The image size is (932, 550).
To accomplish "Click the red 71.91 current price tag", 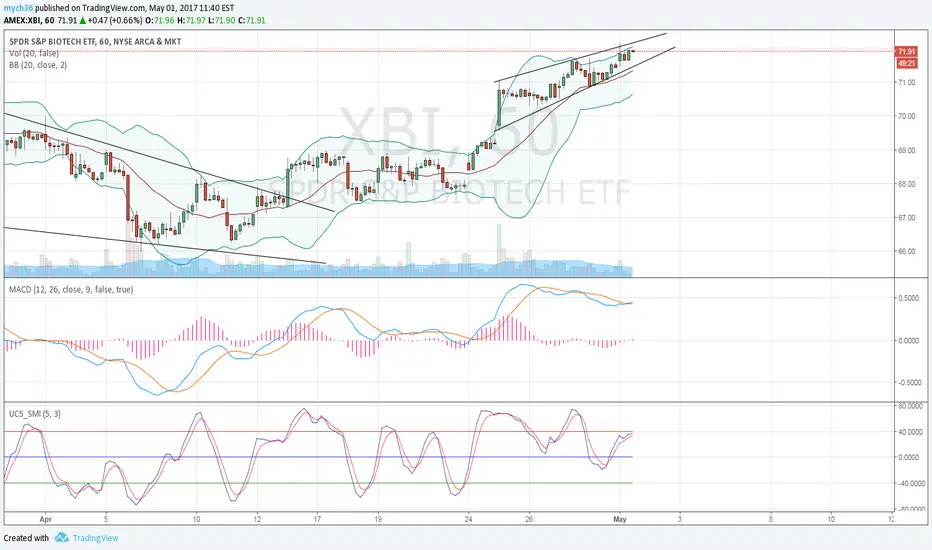I will point(906,52).
